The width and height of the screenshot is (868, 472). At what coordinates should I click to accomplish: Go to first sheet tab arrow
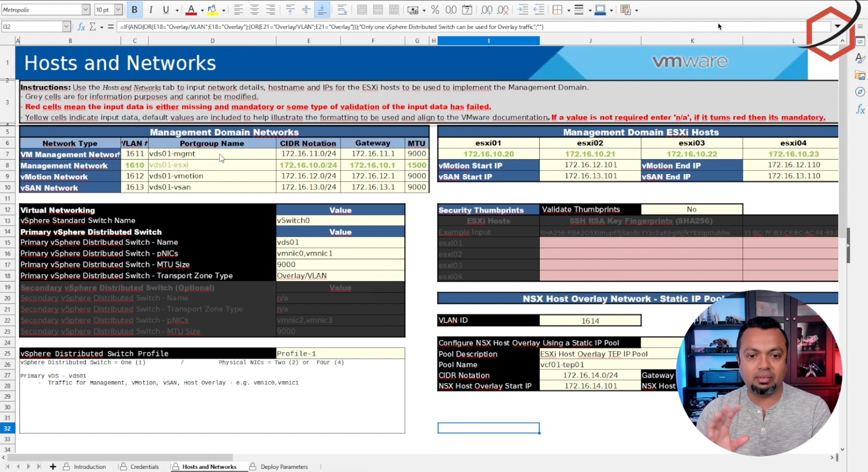7,467
